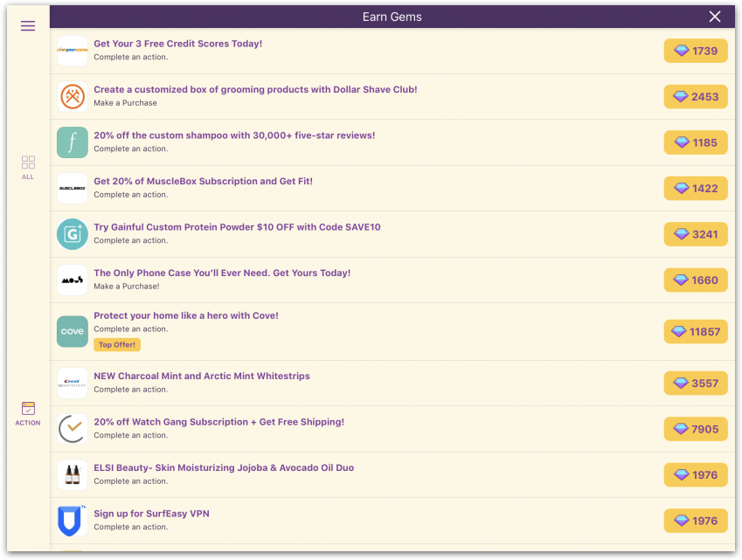This screenshot has height=560, width=742.
Task: Open 'Get Your 3 Free Credit Scores Today!' offer
Action: pos(178,44)
